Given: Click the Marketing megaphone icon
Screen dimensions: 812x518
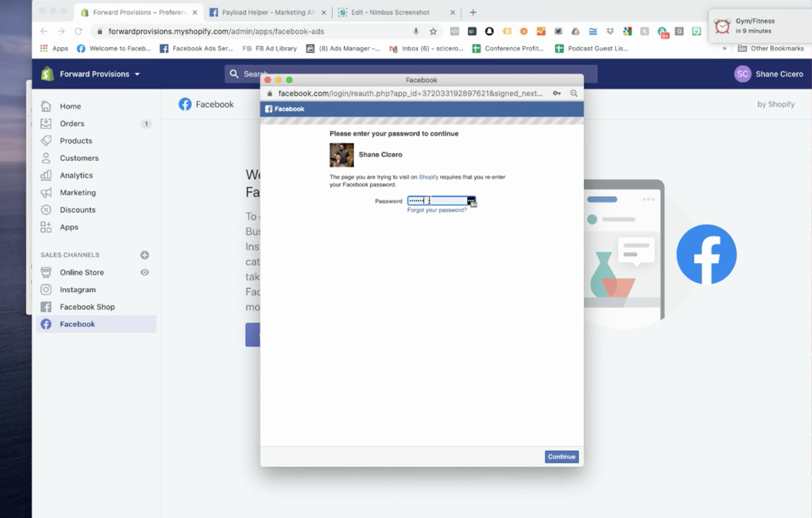Looking at the screenshot, I should pos(46,192).
